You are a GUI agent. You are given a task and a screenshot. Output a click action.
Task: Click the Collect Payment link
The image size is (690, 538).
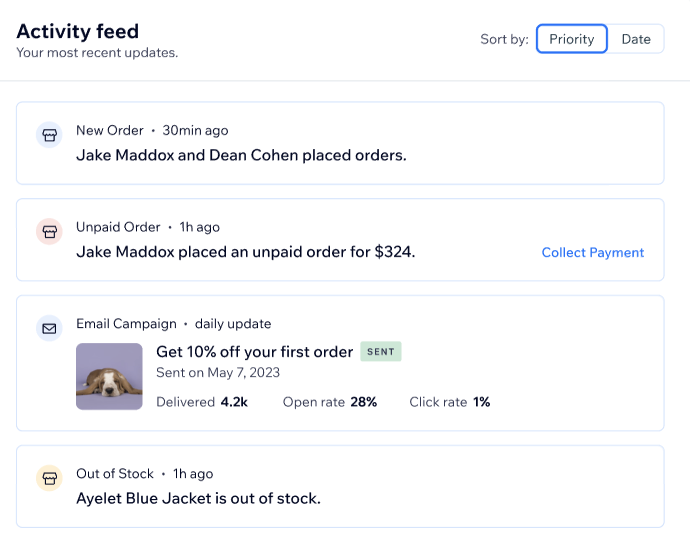593,253
